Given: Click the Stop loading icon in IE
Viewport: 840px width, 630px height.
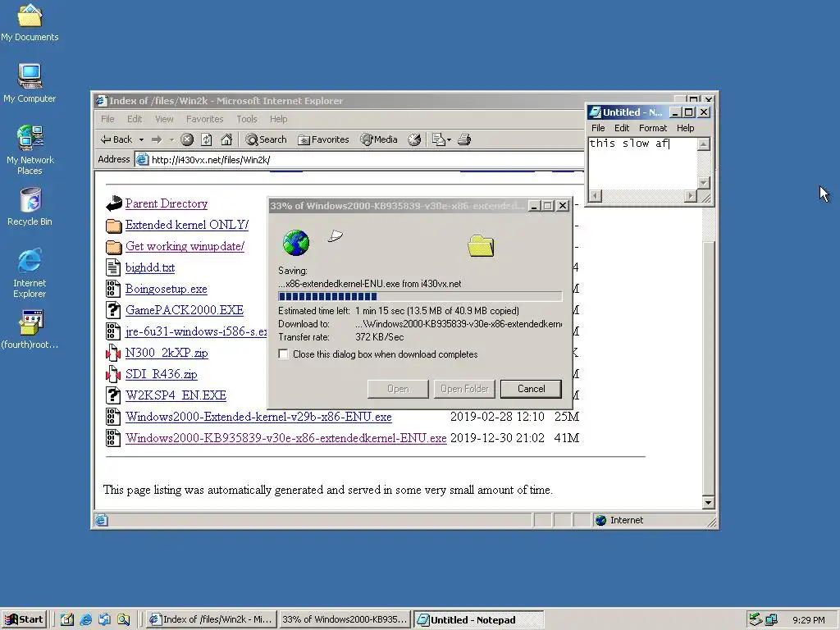Looking at the screenshot, I should click(186, 139).
